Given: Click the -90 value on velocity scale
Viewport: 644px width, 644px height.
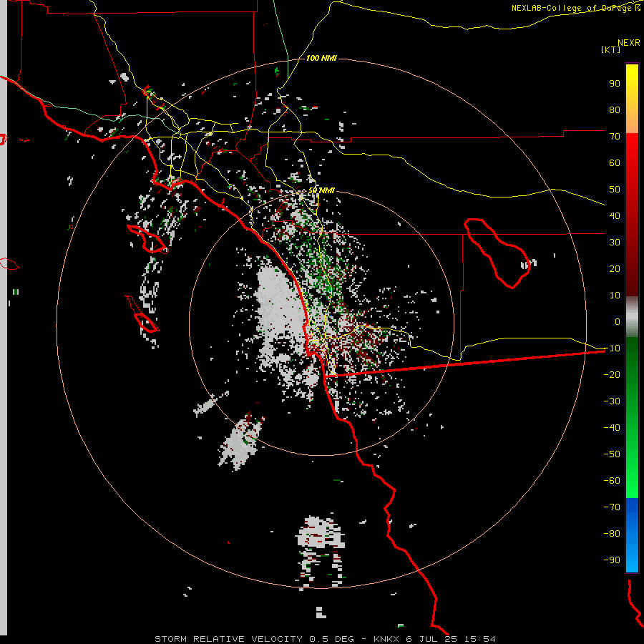Looking at the screenshot, I should pos(612,560).
